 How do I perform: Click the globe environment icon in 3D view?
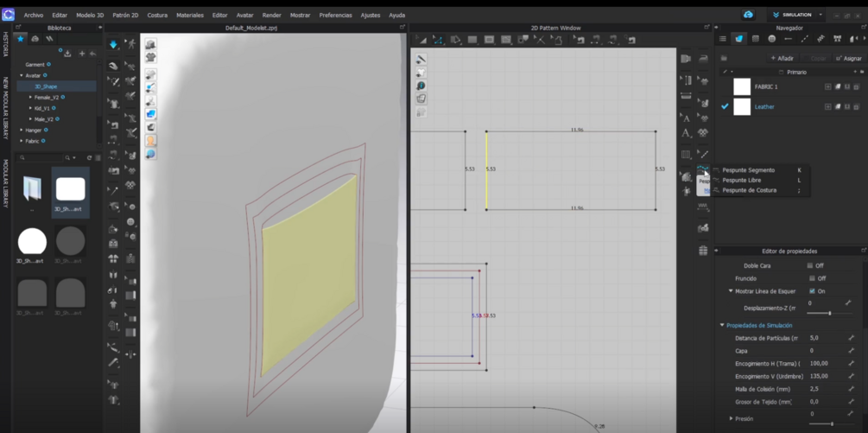(150, 154)
